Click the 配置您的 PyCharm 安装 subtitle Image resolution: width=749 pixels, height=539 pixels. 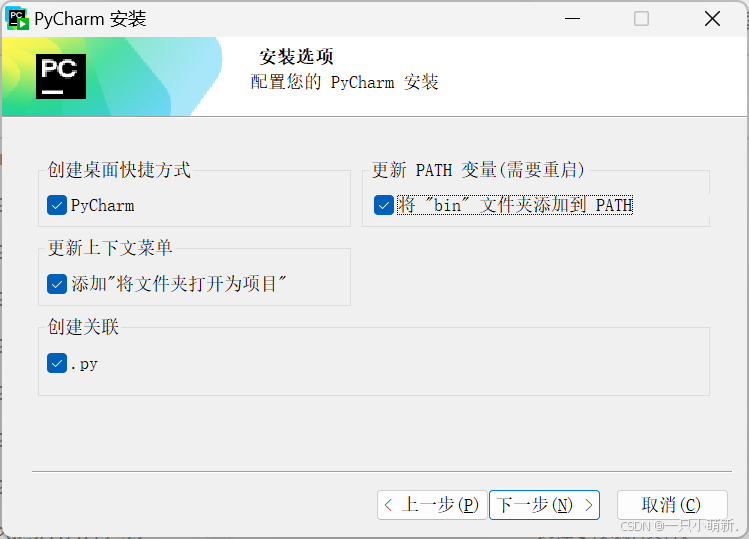[344, 82]
